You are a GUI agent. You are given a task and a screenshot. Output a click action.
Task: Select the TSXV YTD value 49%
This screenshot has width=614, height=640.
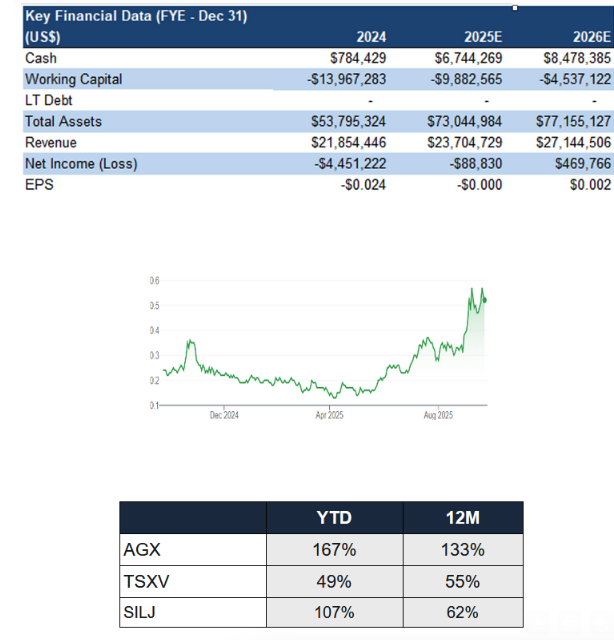[x=334, y=581]
